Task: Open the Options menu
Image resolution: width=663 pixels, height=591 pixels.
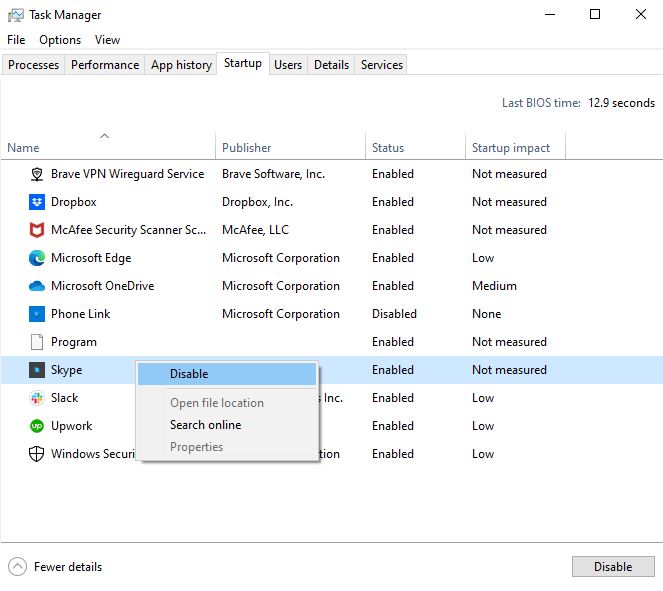Action: click(x=60, y=40)
